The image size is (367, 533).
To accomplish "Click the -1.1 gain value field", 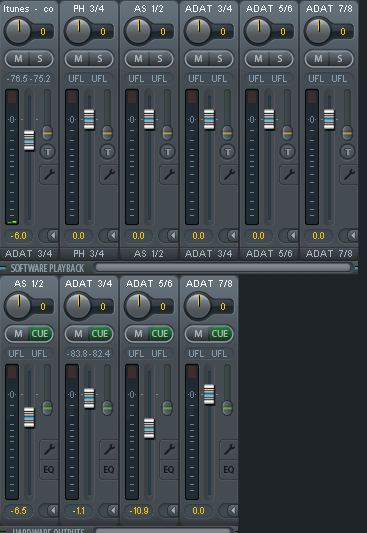I will 78,511.
